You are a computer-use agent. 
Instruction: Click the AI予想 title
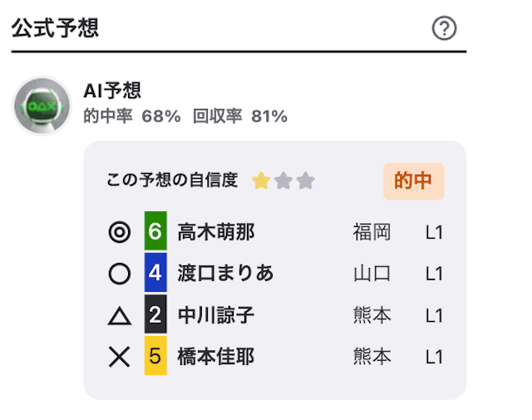coord(112,91)
